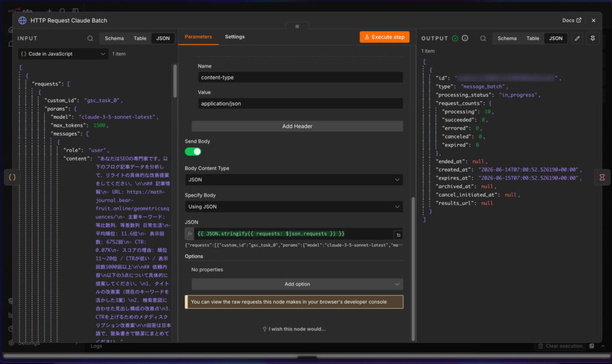
Task: Select JSON view in input panel
Action: (163, 38)
